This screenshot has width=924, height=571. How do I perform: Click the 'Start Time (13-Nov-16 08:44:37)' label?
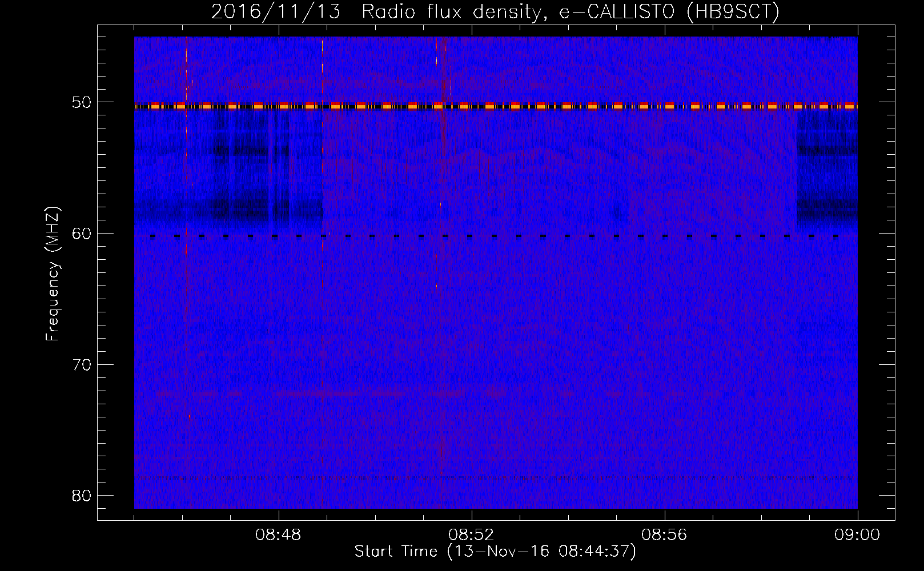tap(495, 552)
